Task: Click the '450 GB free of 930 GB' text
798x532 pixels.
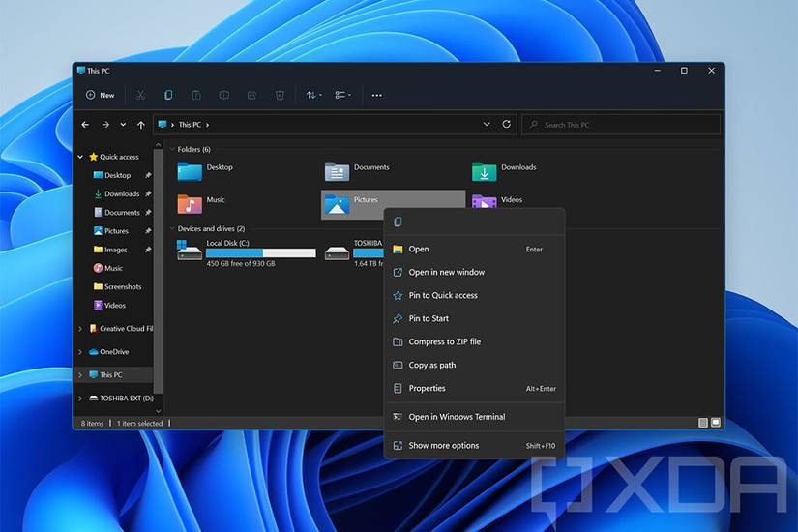Action: 241,264
